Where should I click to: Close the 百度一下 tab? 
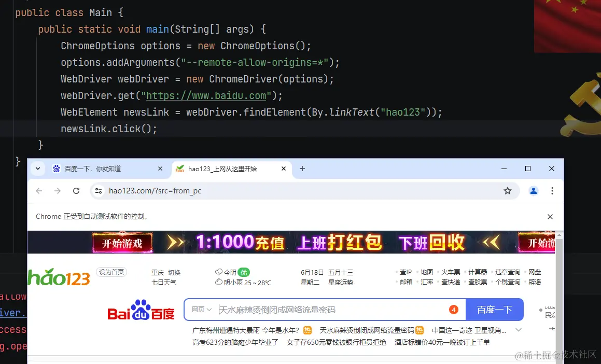pyautogui.click(x=160, y=169)
